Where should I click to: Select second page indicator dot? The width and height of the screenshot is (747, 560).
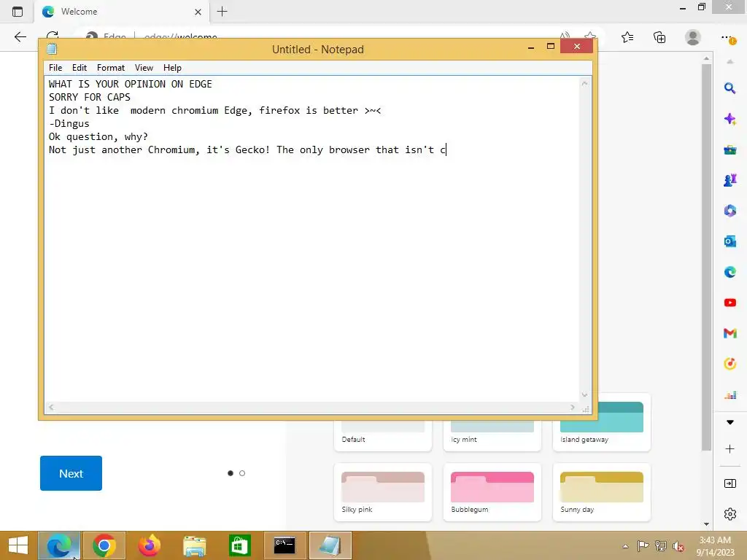pyautogui.click(x=242, y=473)
